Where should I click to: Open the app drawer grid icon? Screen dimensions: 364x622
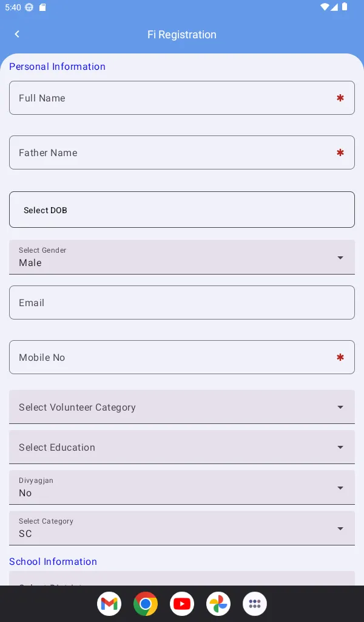[255, 604]
